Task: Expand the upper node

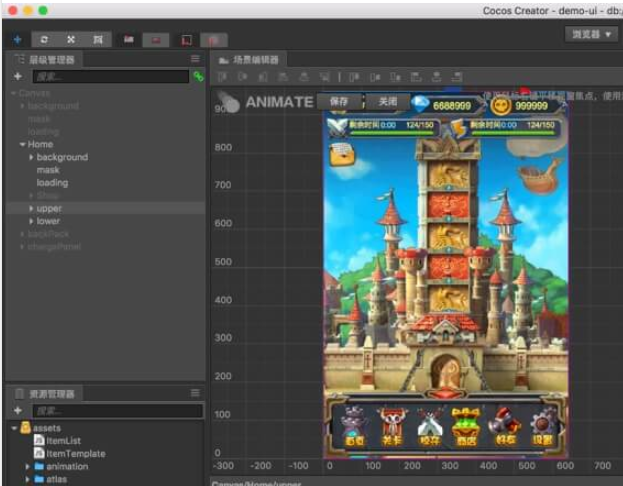Action: [x=31, y=208]
